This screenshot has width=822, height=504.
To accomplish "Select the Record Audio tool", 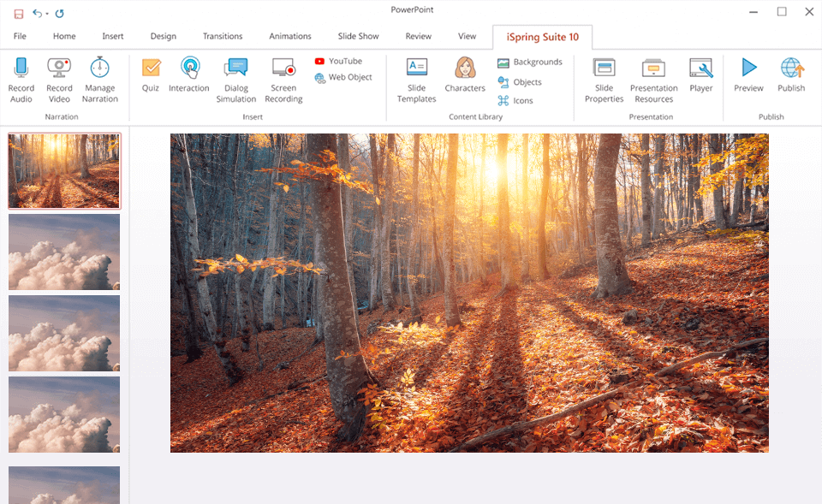I will (x=21, y=77).
